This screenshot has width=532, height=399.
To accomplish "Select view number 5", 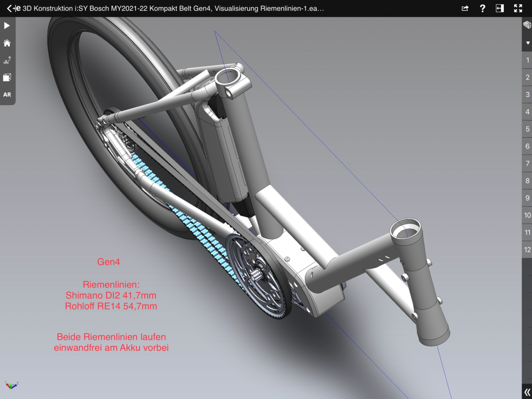I will point(527,129).
